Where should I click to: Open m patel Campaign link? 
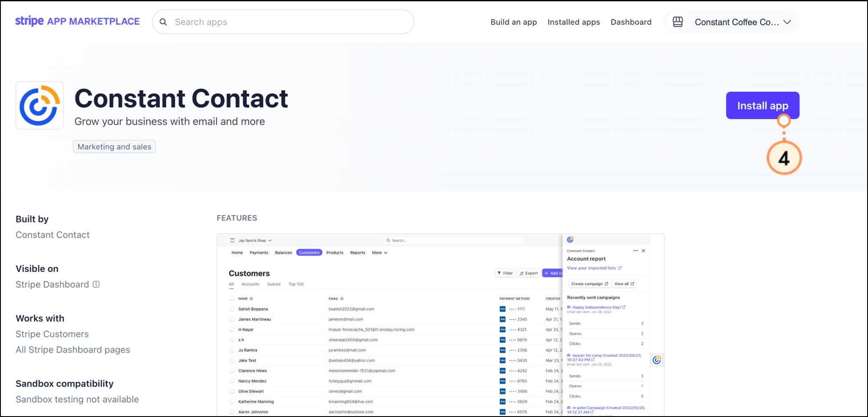[x=606, y=410]
